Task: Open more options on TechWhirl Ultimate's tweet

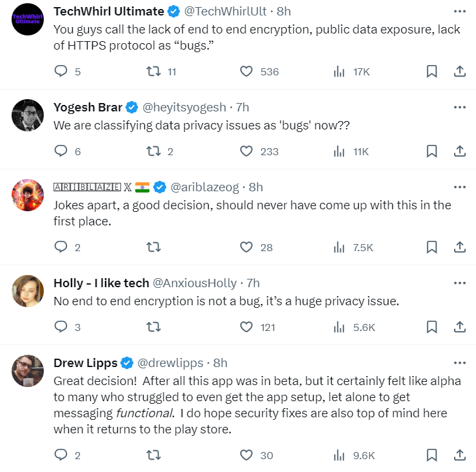Action: pyautogui.click(x=459, y=12)
